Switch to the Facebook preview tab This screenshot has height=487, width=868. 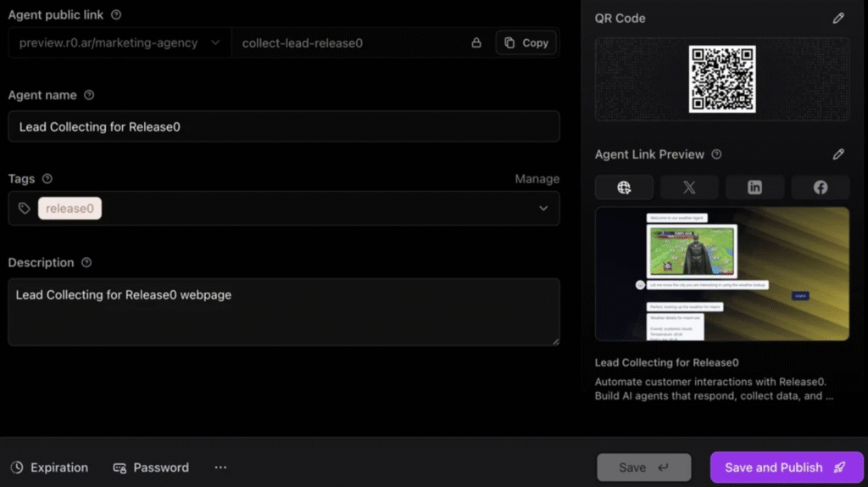(x=821, y=188)
